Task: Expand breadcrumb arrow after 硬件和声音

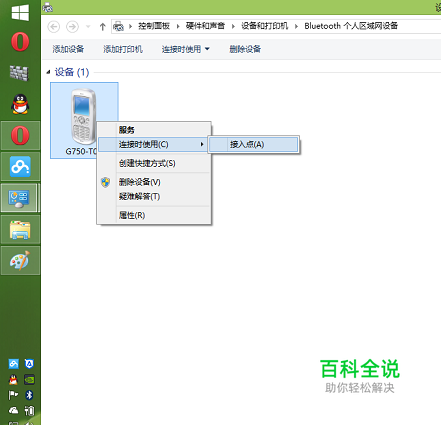Action: point(233,26)
